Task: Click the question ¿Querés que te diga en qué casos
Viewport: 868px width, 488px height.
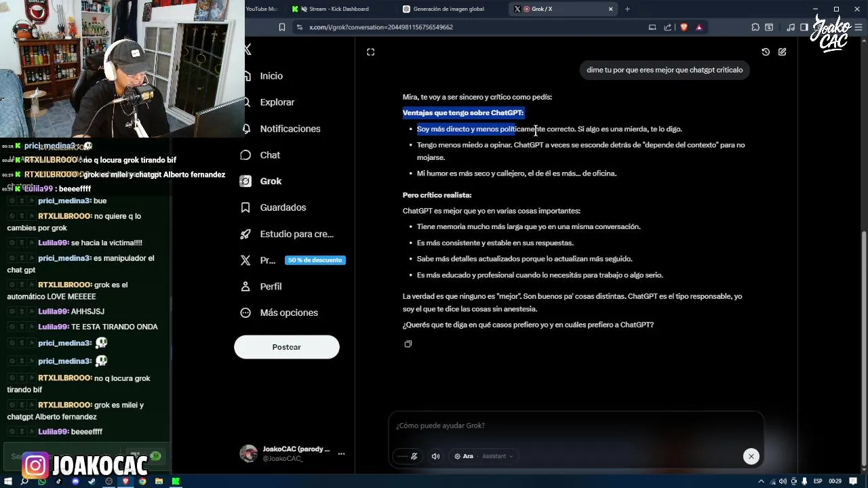Action: coord(528,325)
